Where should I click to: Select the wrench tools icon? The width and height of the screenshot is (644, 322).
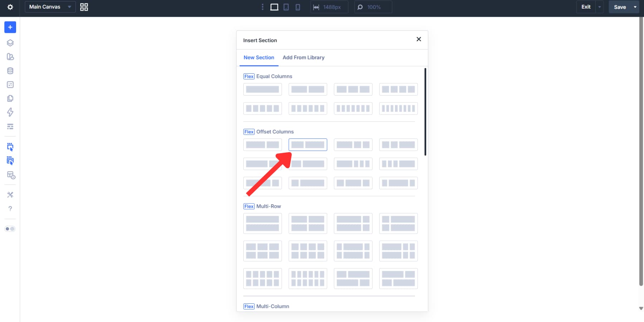(10, 195)
